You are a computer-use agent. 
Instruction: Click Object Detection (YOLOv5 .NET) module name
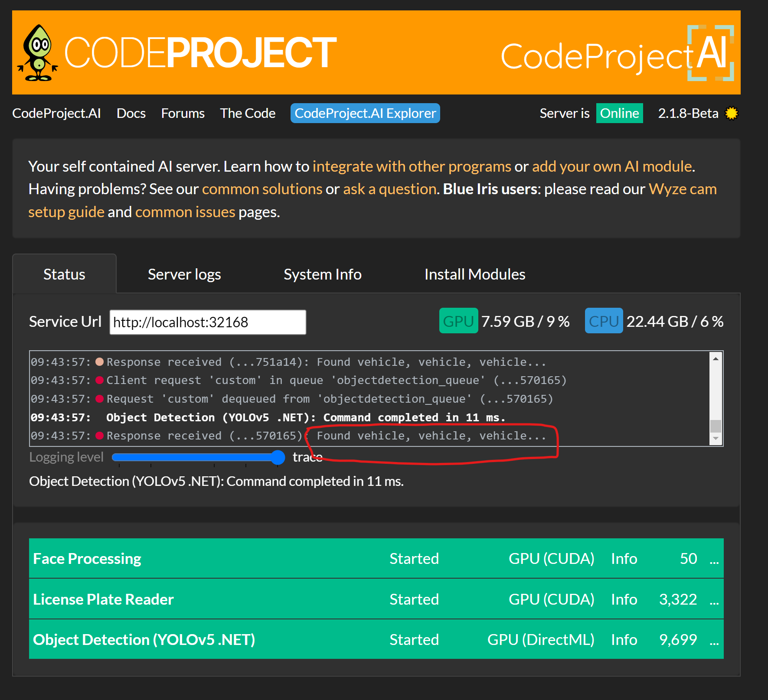point(144,639)
